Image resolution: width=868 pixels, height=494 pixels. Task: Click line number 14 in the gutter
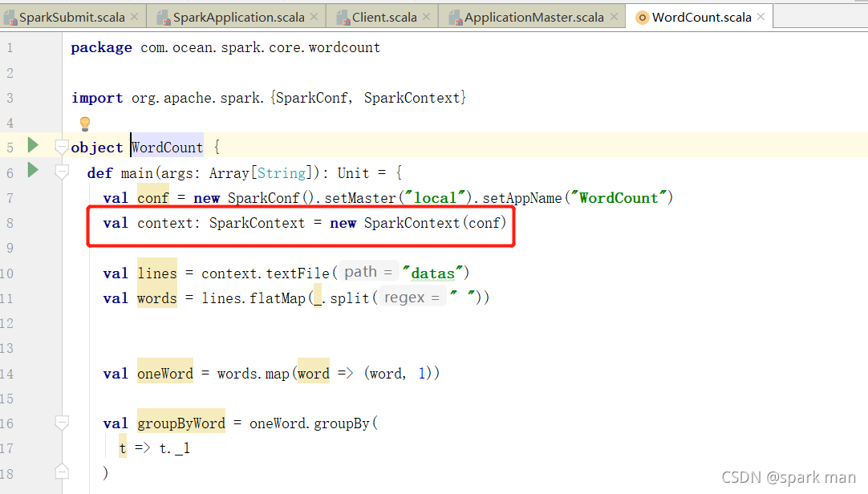click(x=6, y=374)
